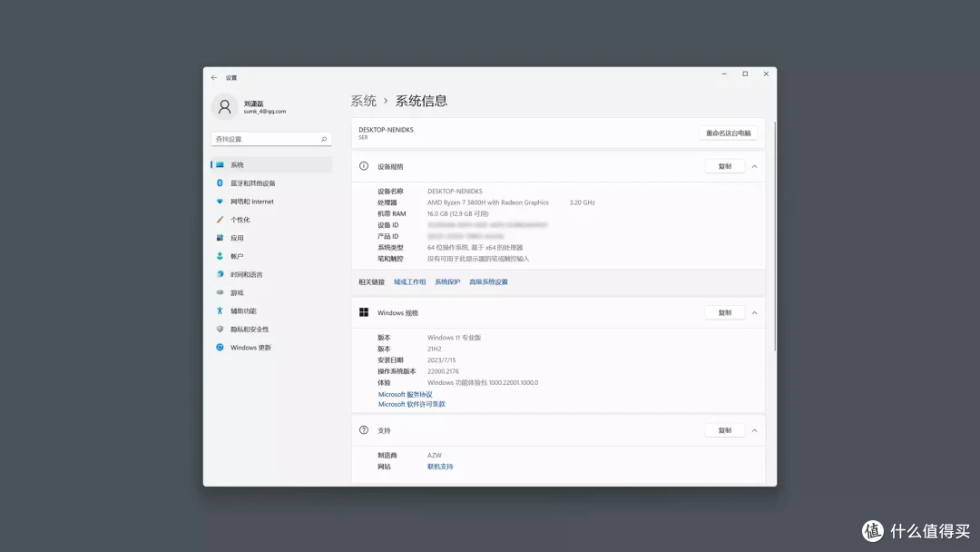Click install date 2023/7/15 text
980x552 pixels.
coord(441,360)
